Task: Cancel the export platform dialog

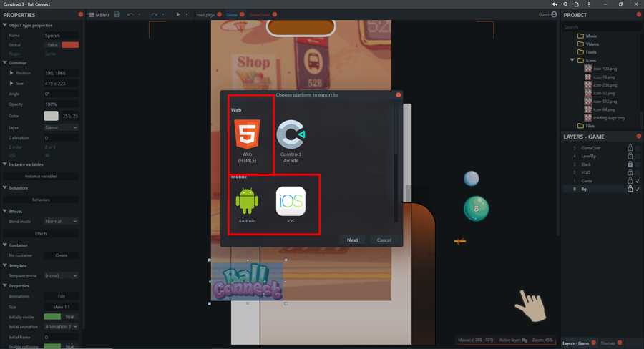Action: click(x=384, y=240)
